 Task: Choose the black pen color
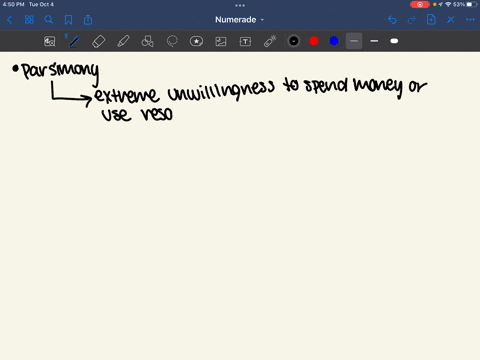294,41
